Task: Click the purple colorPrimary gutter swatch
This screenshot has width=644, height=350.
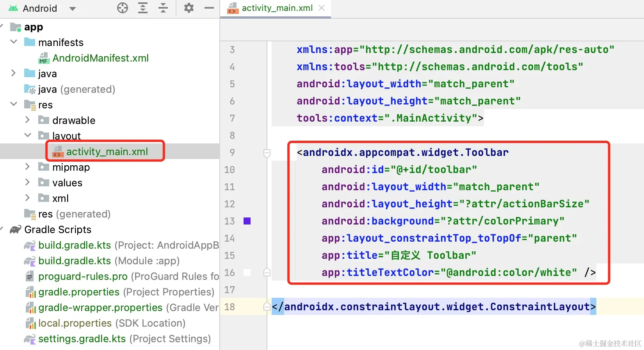Action: (x=247, y=221)
